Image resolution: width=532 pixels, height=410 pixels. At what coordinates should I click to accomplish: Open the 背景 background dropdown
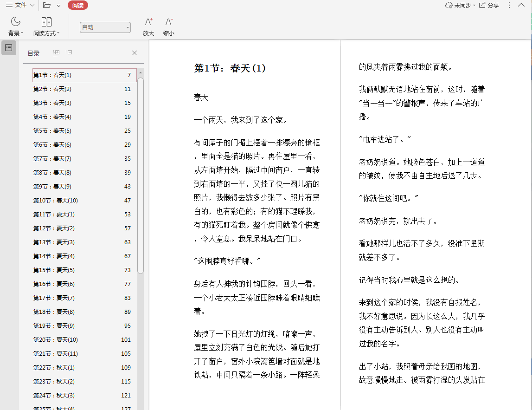(x=16, y=33)
